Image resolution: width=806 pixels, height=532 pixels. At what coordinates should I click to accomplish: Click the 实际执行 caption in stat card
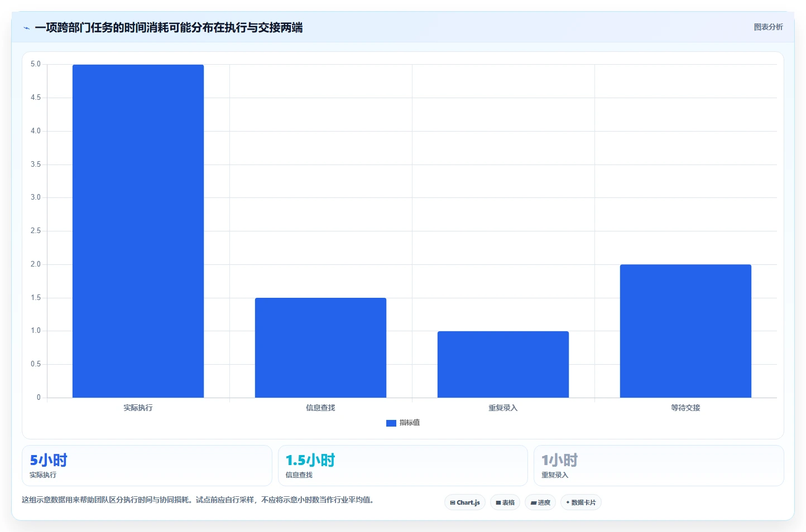[43, 475]
